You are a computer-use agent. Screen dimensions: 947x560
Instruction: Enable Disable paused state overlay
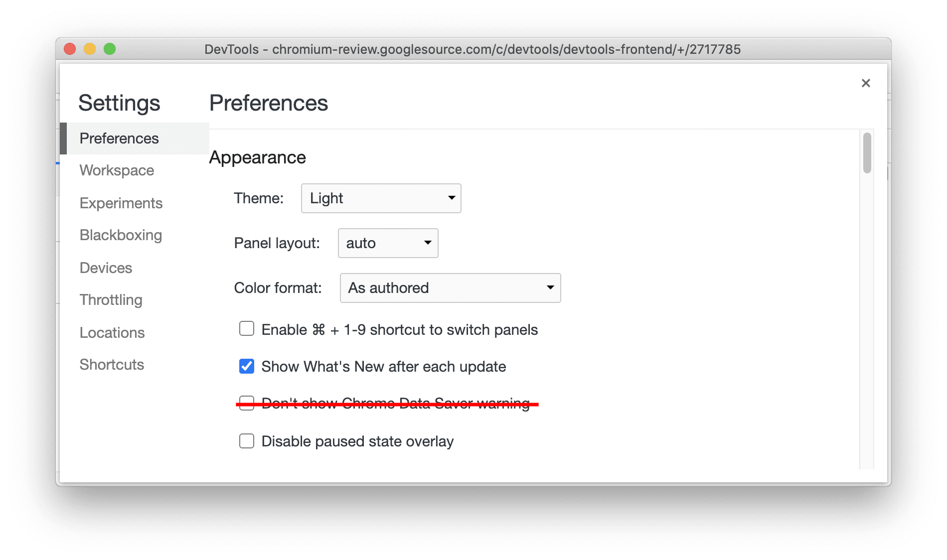(246, 441)
